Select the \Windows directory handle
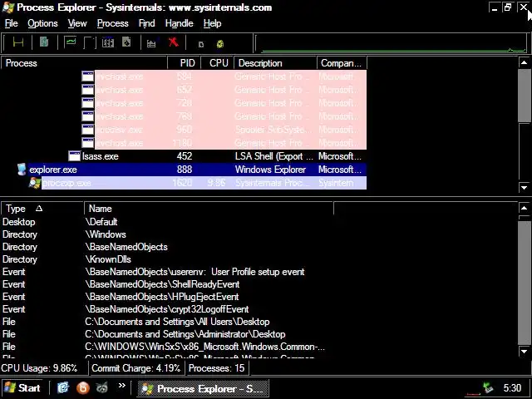 pyautogui.click(x=166, y=234)
